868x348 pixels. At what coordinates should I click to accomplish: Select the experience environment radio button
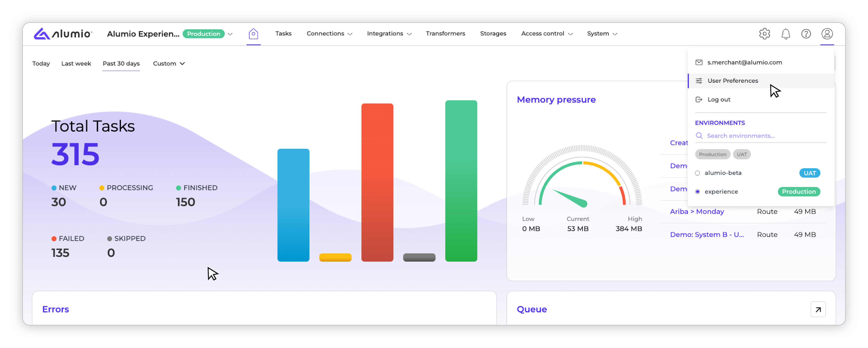tap(698, 192)
